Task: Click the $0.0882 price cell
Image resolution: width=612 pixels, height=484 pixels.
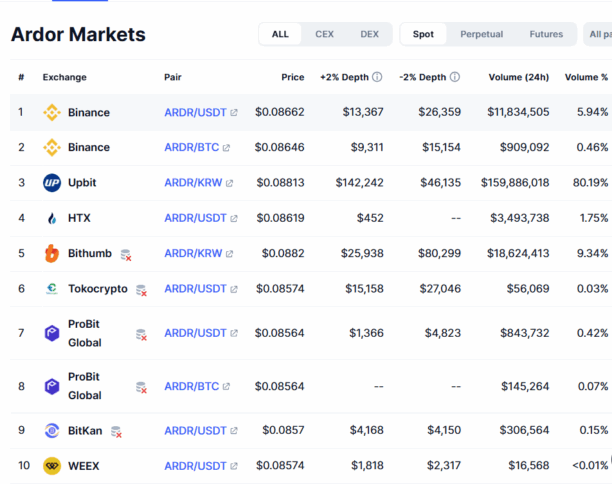Action: (x=283, y=253)
